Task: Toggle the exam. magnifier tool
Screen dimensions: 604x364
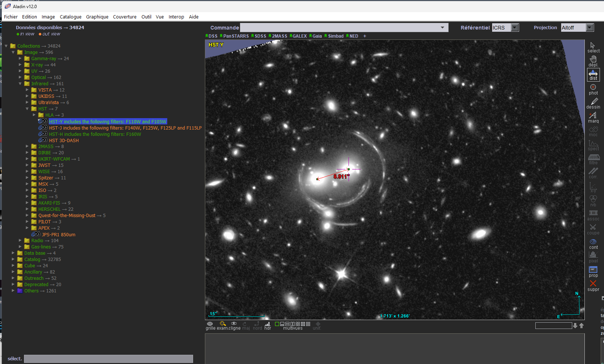Action: (222, 326)
